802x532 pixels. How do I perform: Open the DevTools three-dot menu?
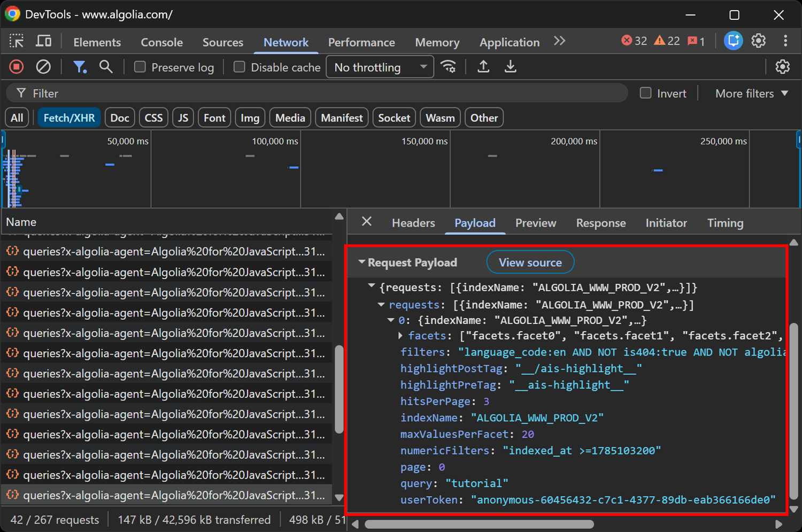coord(785,41)
